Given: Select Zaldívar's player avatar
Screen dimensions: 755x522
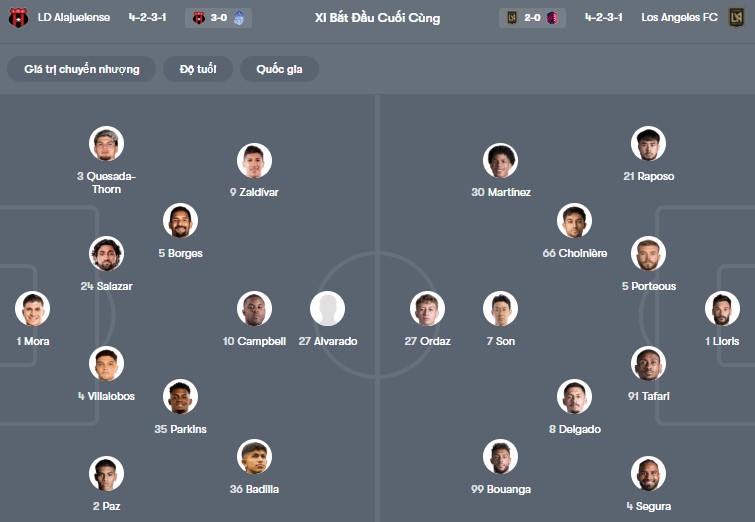Looking at the screenshot, I should (254, 161).
